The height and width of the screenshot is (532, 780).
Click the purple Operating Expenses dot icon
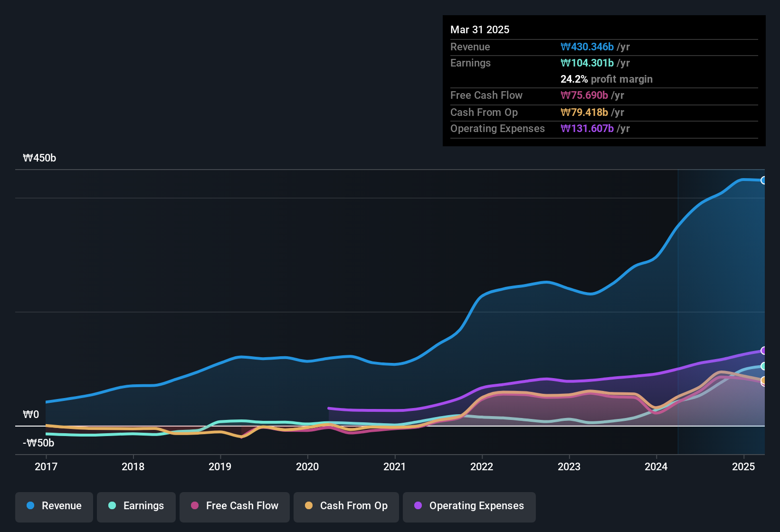pyautogui.click(x=418, y=506)
